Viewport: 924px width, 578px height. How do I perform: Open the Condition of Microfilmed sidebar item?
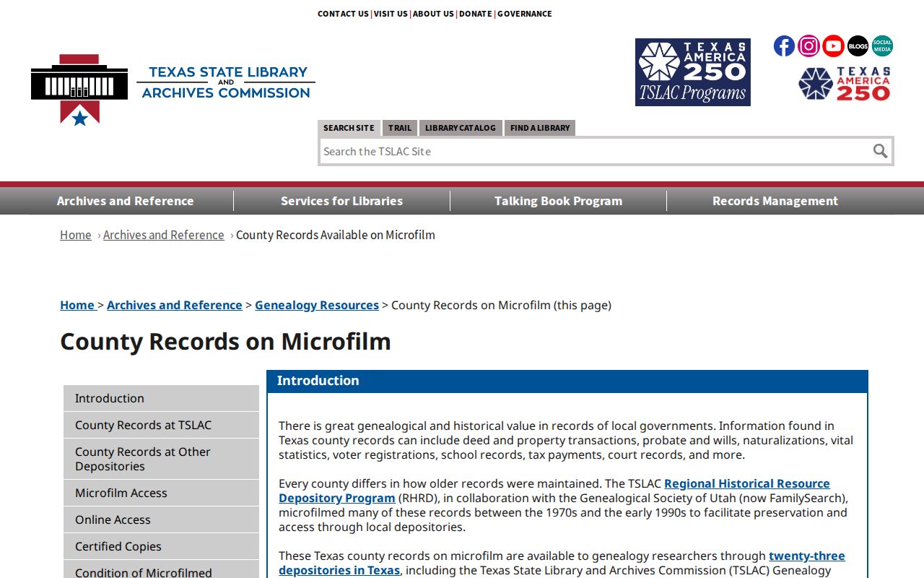[161, 570]
